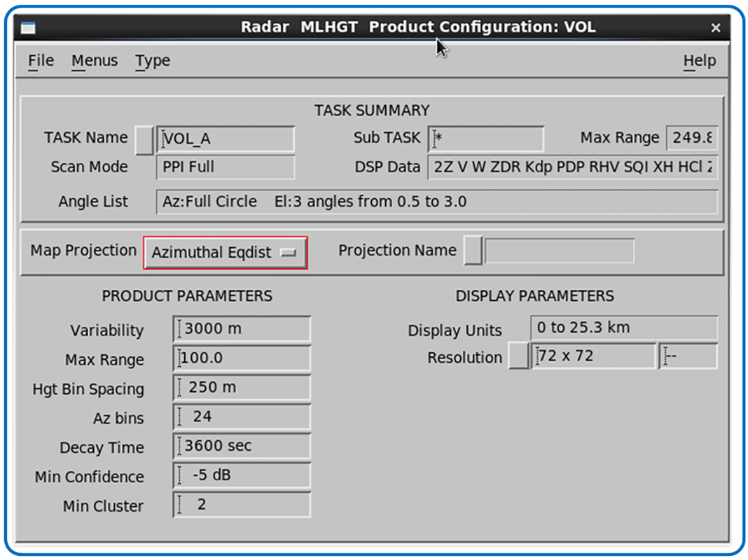The width and height of the screenshot is (748, 560).
Task: Click the small button beside Resolution
Action: [x=518, y=356]
